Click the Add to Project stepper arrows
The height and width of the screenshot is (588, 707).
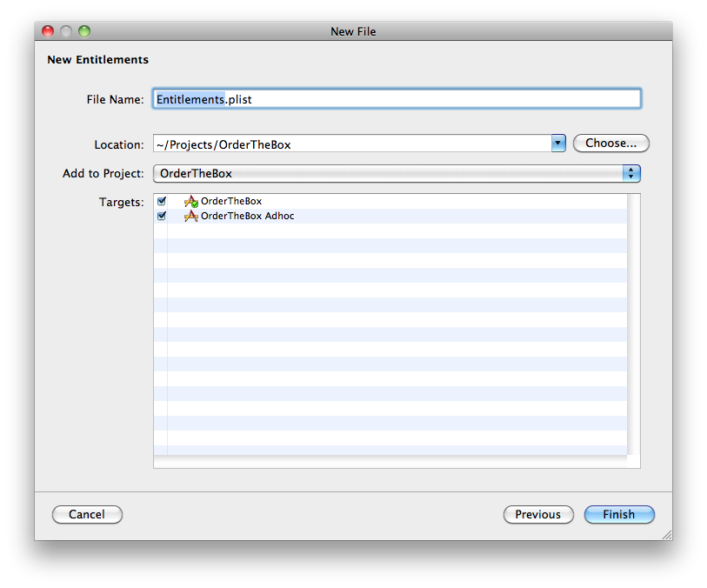(x=631, y=173)
